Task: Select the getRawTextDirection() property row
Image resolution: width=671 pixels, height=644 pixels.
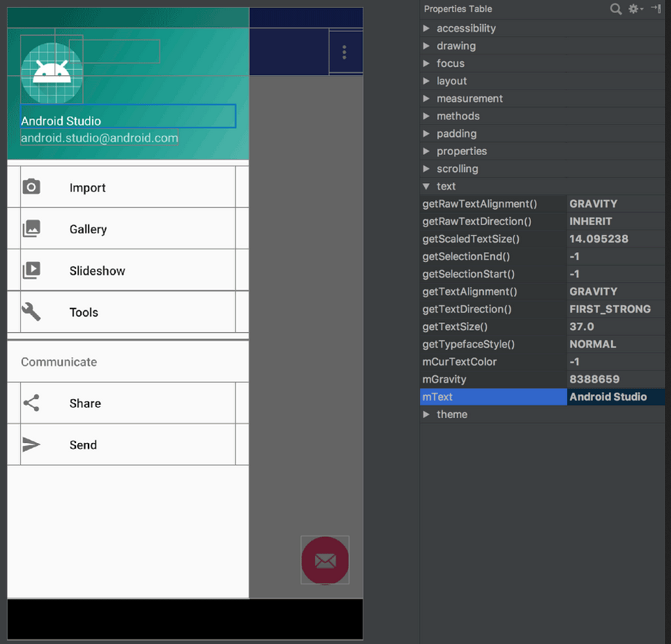Action: (x=542, y=221)
